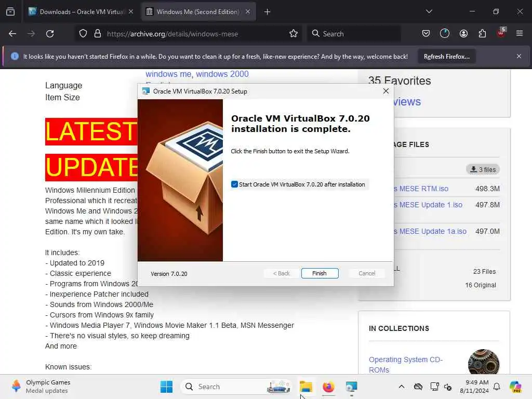Screen dimensions: 532x399
Task: Click Favorites count on archive page
Action: [x=400, y=81]
